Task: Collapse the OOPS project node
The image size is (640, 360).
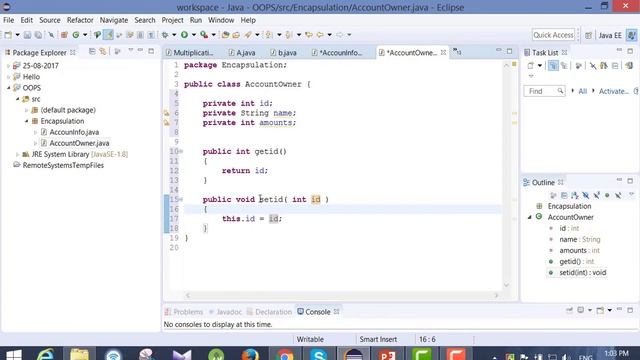Action: coord(9,88)
